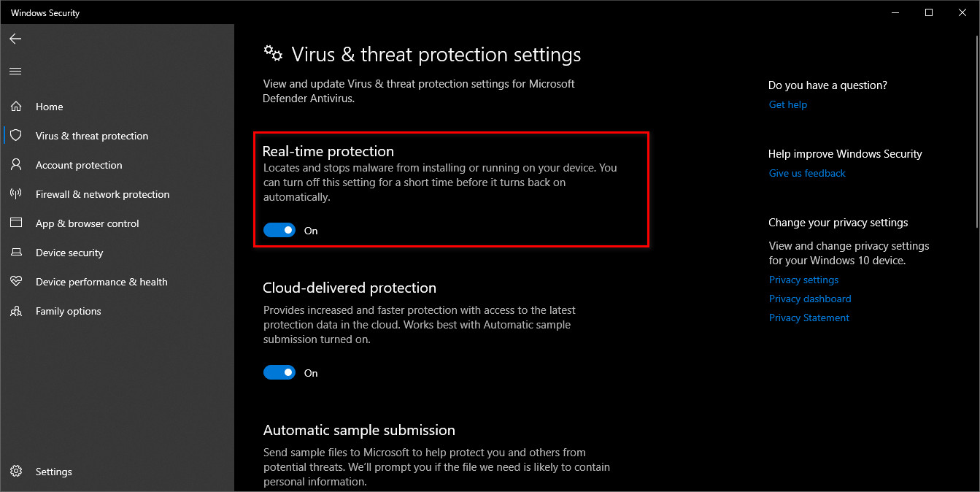This screenshot has height=492, width=980.
Task: Click the Family options people icon
Action: point(16,311)
